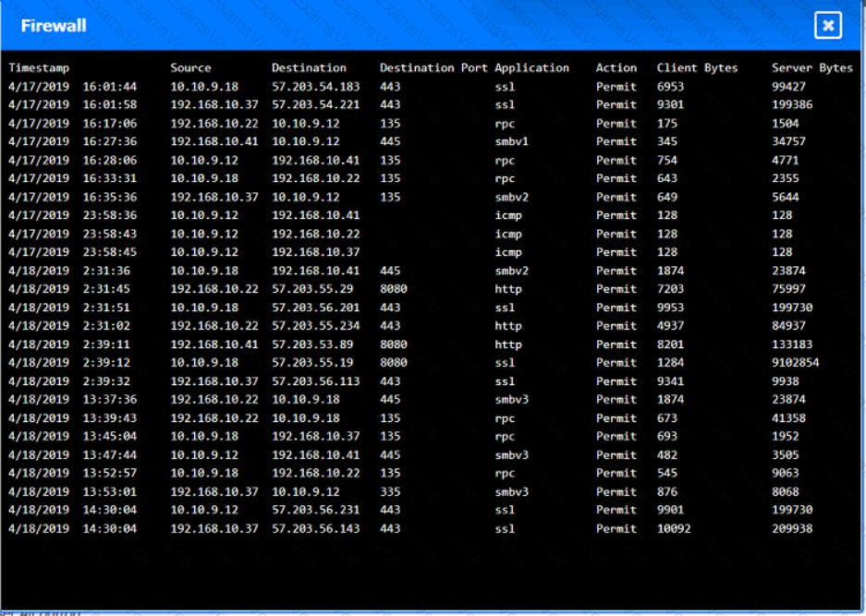Click the smbv1 application entry
The height and width of the screenshot is (616, 866).
[511, 142]
